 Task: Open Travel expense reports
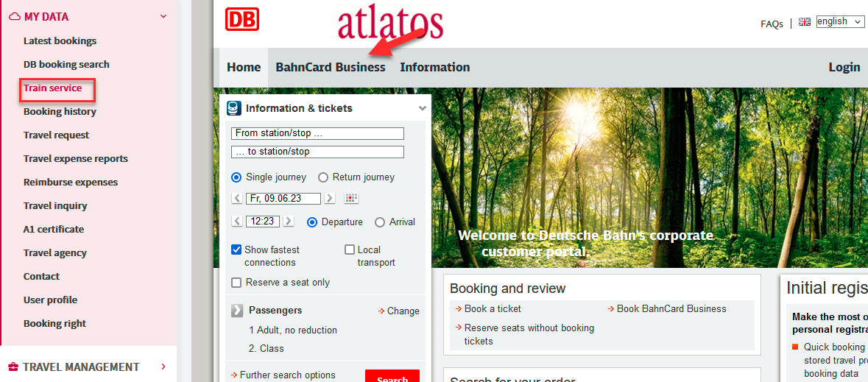(75, 158)
